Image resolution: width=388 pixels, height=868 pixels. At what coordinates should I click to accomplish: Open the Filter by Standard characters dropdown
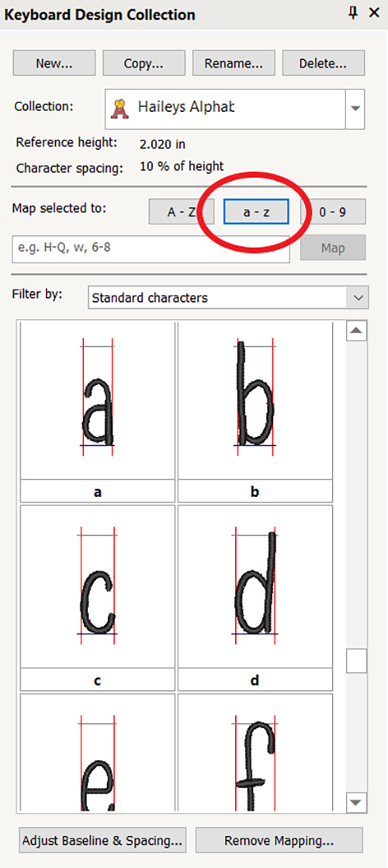(x=228, y=298)
